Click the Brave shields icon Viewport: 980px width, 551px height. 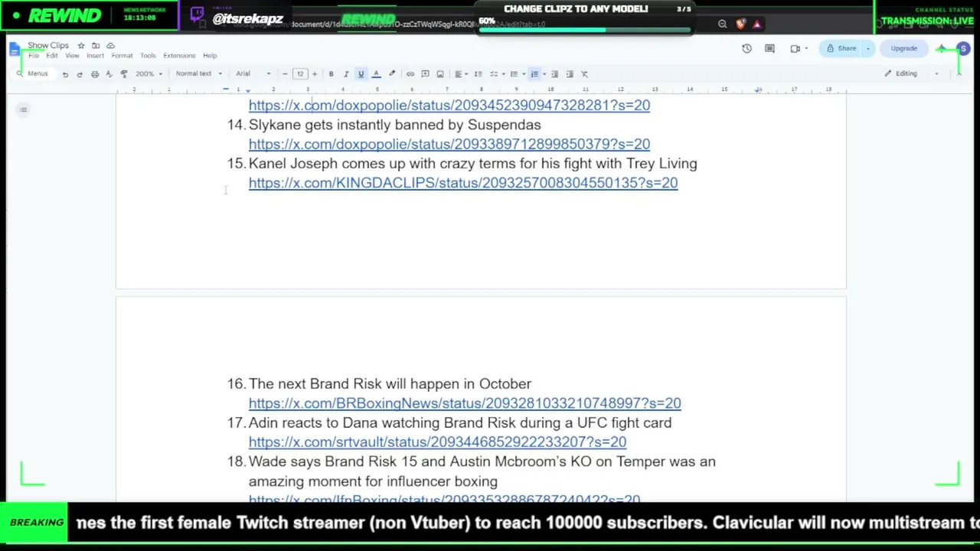tap(740, 24)
